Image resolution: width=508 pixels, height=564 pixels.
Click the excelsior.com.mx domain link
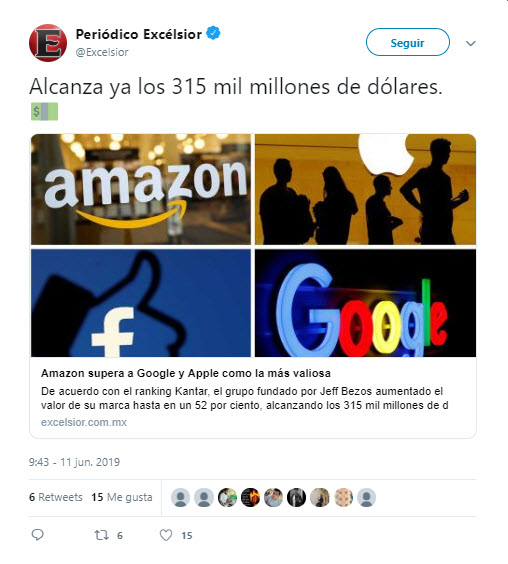[x=84, y=422]
